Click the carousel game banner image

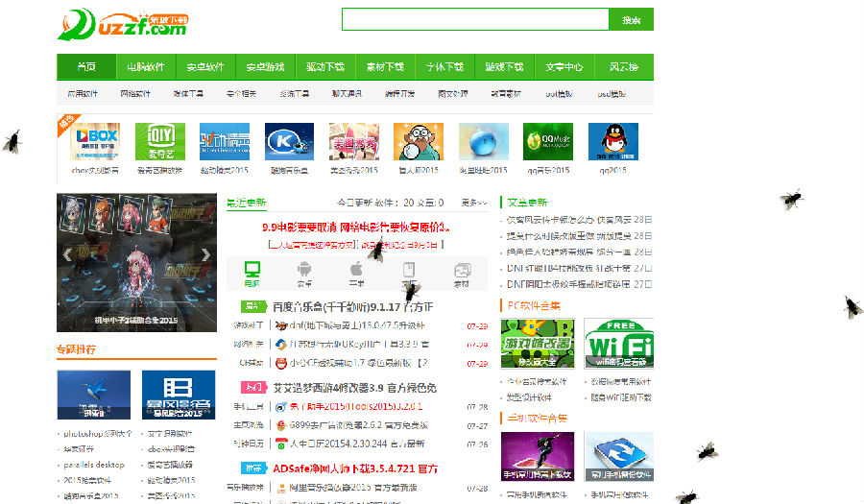pos(136,262)
